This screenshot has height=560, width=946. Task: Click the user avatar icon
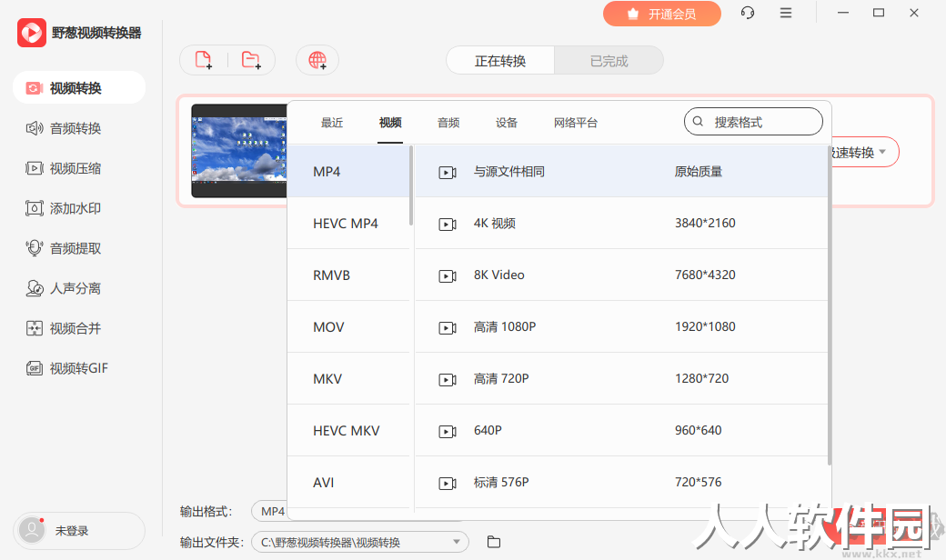click(32, 531)
